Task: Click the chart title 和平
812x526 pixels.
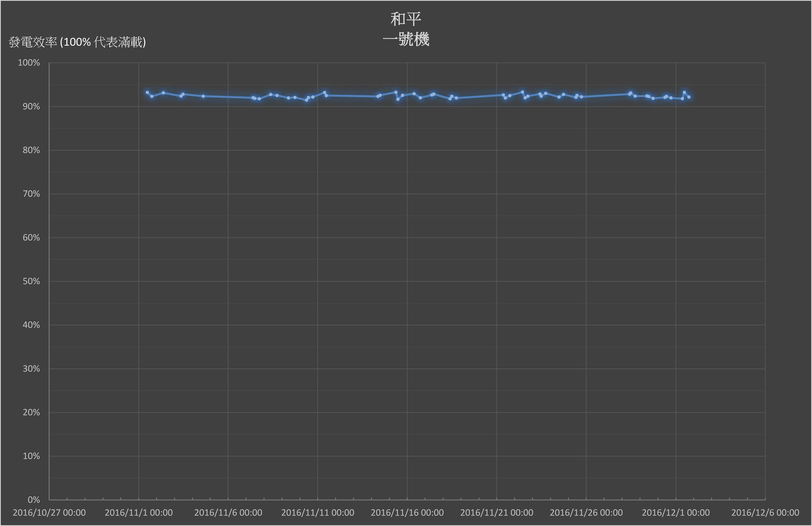Action: [406, 19]
